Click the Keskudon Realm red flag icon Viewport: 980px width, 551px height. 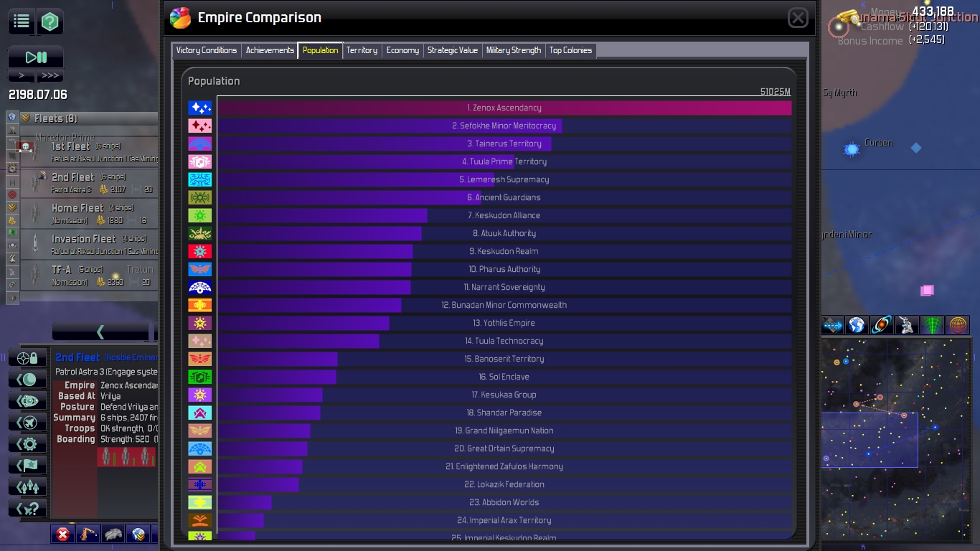(200, 251)
